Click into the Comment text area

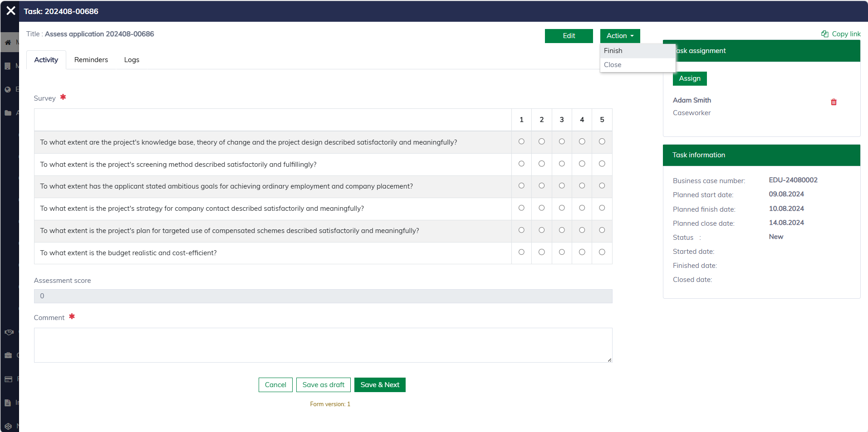pyautogui.click(x=323, y=345)
